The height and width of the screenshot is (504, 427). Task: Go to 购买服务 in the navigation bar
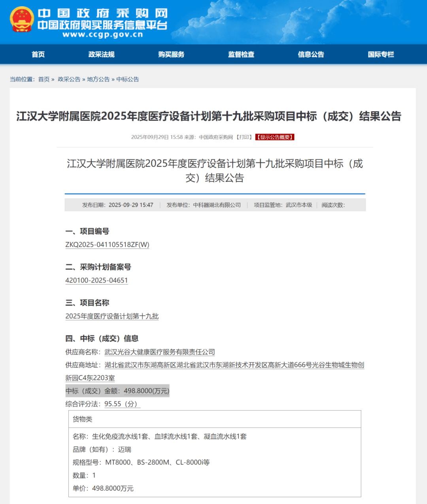(x=171, y=55)
